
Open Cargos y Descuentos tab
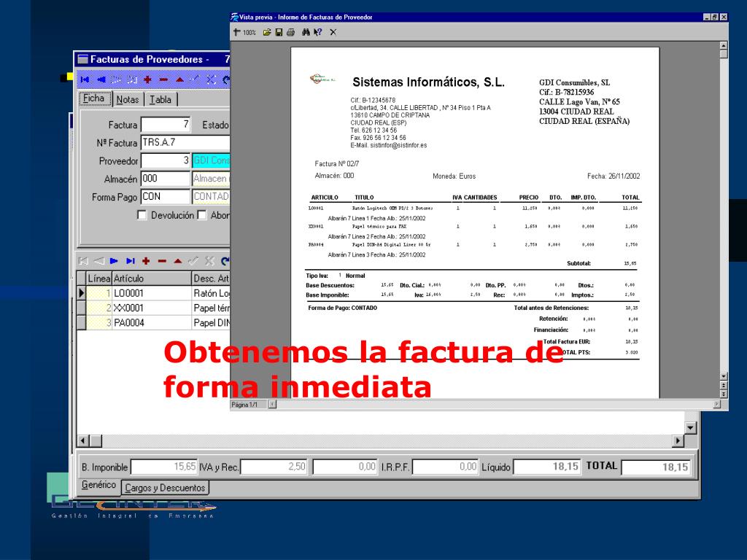point(165,488)
